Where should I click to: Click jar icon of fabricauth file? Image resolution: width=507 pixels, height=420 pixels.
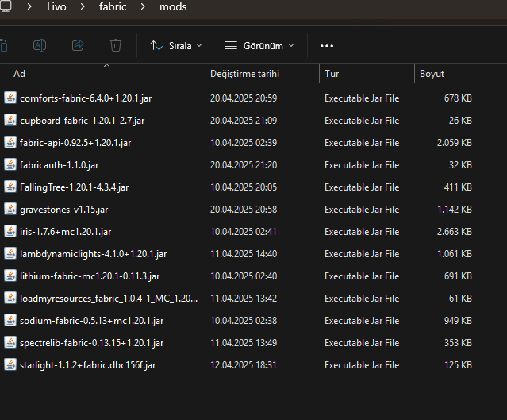coord(10,164)
